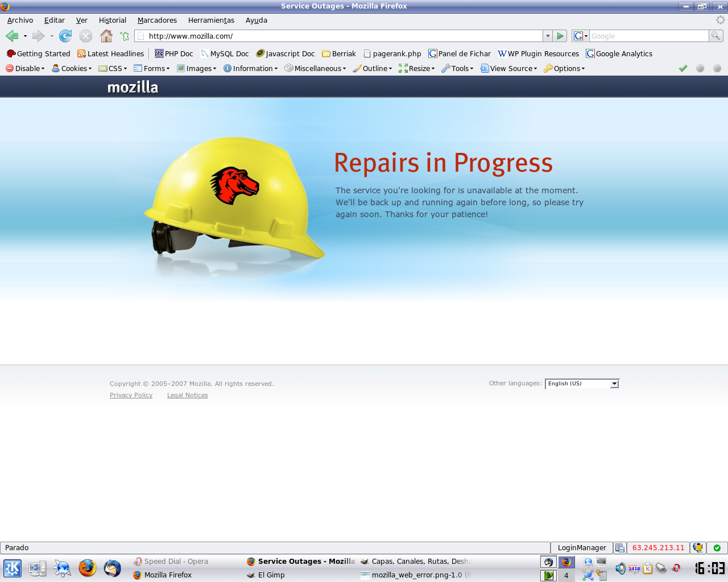728x582 pixels.
Task: Open the Information toolbar dropdown
Action: tap(251, 68)
